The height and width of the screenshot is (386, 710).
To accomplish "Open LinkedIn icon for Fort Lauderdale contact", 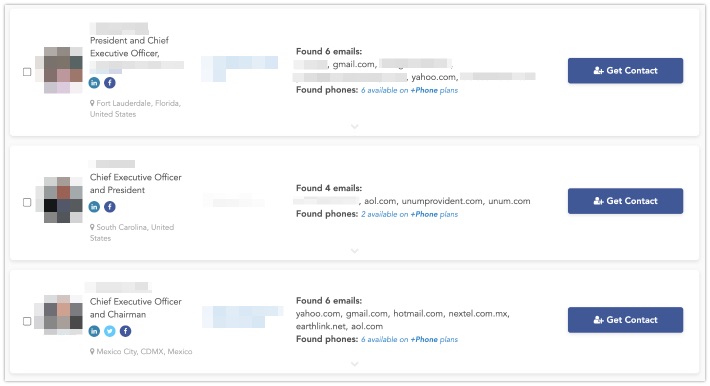I will pos(94,83).
